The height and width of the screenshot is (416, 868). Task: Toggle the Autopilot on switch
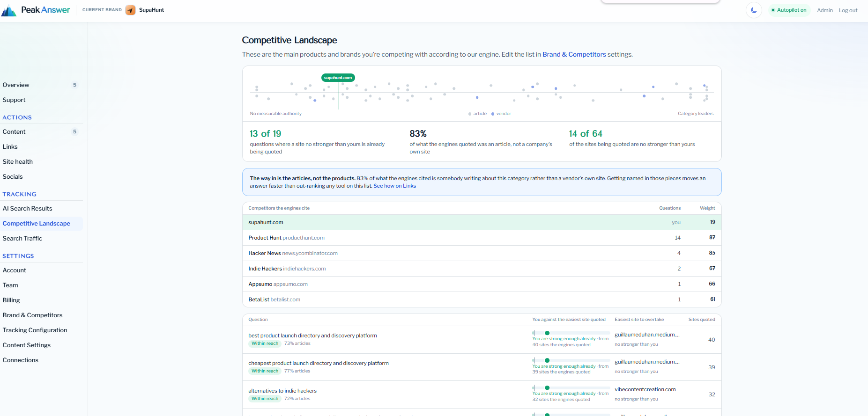pyautogui.click(x=789, y=10)
